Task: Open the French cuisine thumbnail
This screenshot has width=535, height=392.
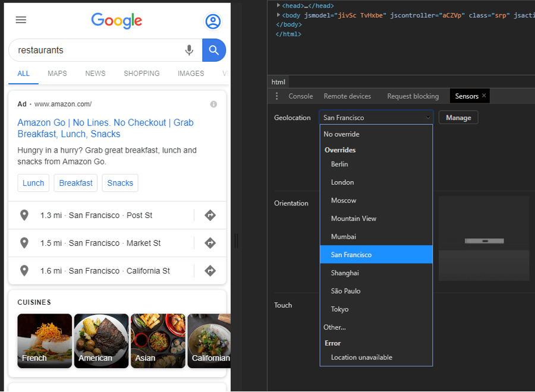Action: 45,341
